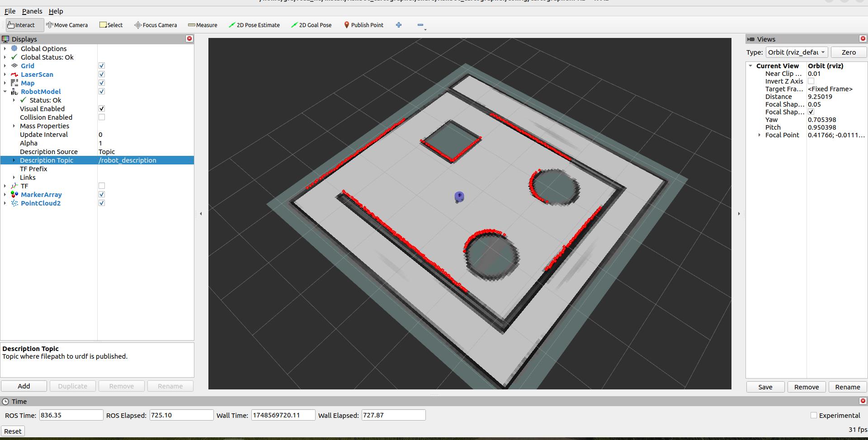Image resolution: width=868 pixels, height=440 pixels.
Task: Collapse the Current View tree
Action: pos(750,66)
